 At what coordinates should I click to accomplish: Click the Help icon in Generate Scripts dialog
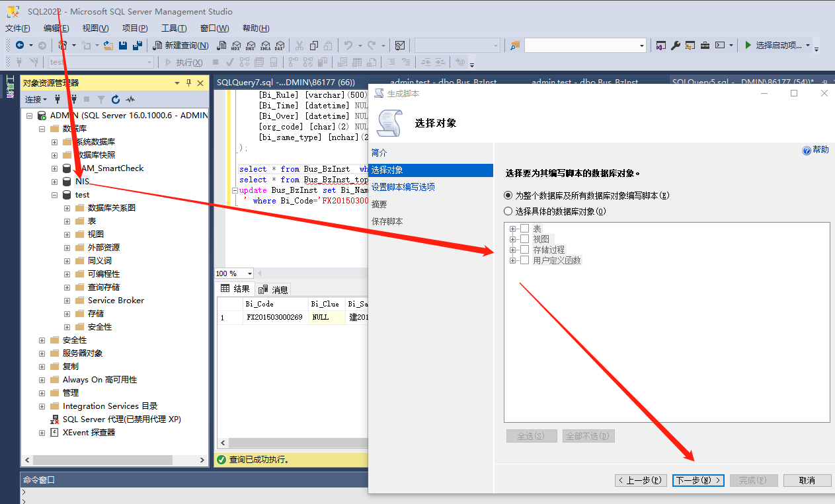[807, 151]
